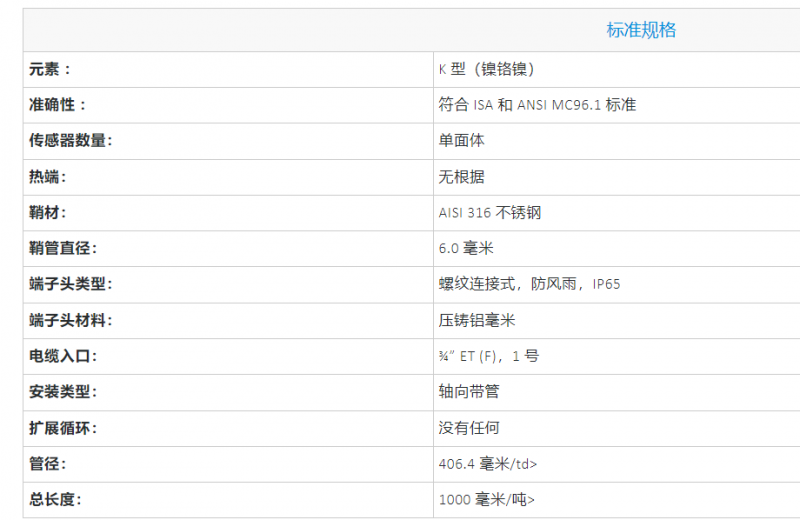
Task: Click the 总长度 row label
Action: 56,500
